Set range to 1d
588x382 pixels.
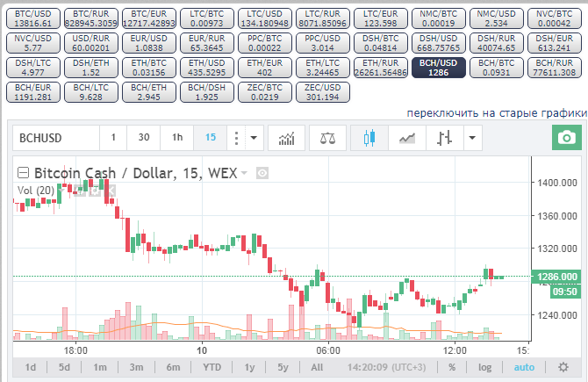(x=31, y=367)
